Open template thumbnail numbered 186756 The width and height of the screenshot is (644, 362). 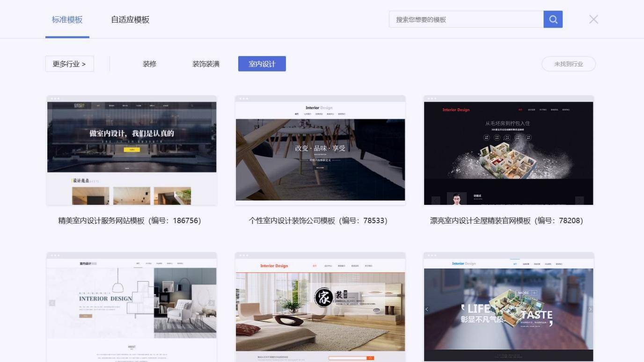click(x=132, y=151)
